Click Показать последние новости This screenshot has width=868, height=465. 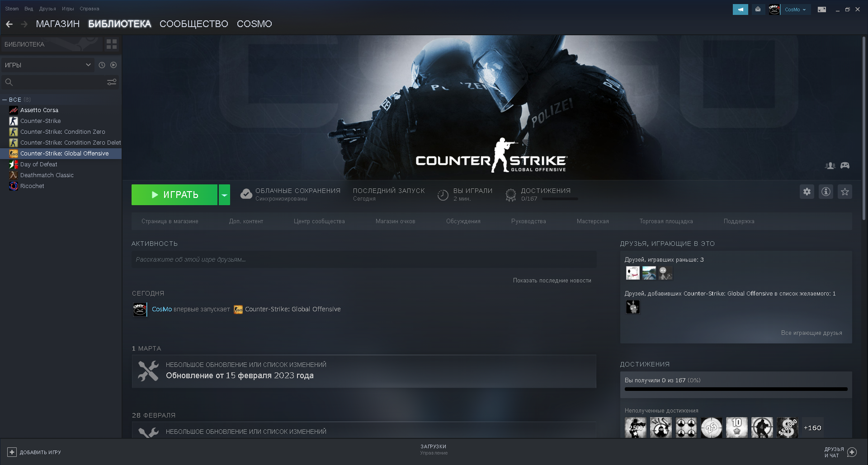[x=552, y=281]
